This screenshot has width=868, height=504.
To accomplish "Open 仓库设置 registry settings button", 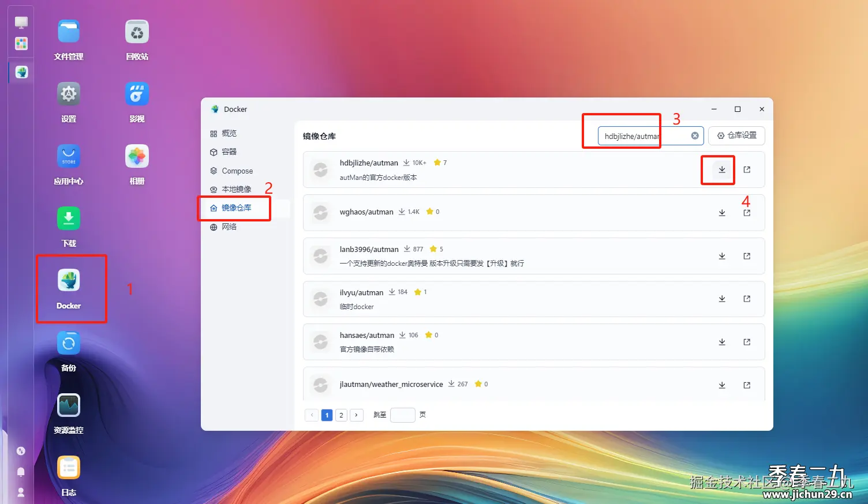I will [736, 136].
